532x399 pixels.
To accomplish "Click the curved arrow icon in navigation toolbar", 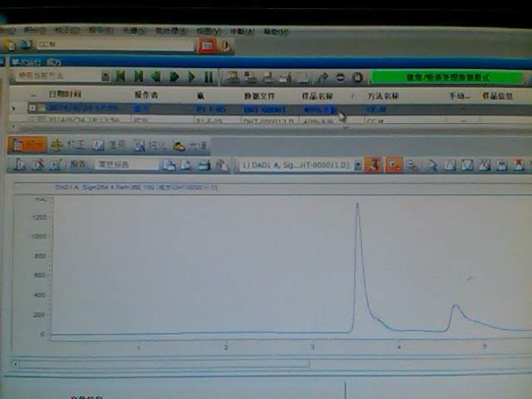I will [322, 78].
